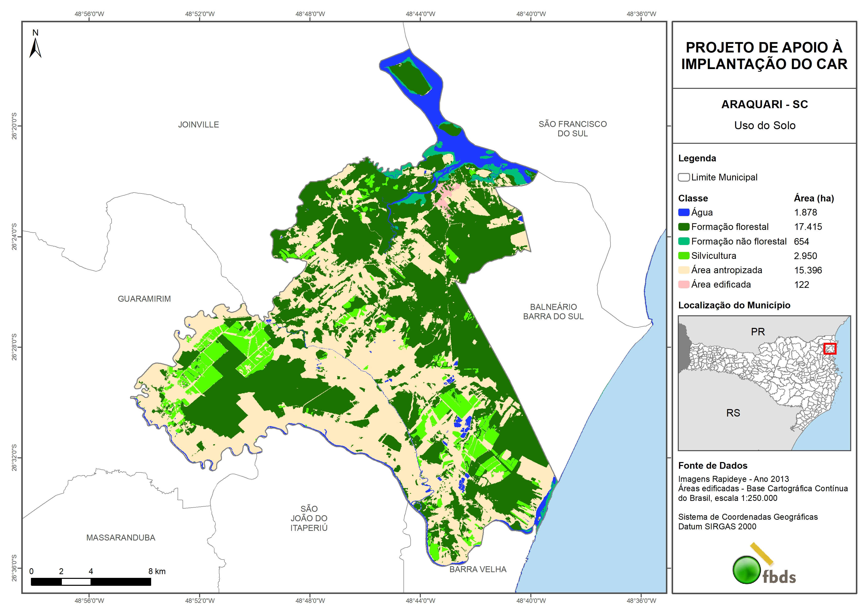Click the north arrow compass icon
The width and height of the screenshot is (868, 614).
[x=35, y=47]
